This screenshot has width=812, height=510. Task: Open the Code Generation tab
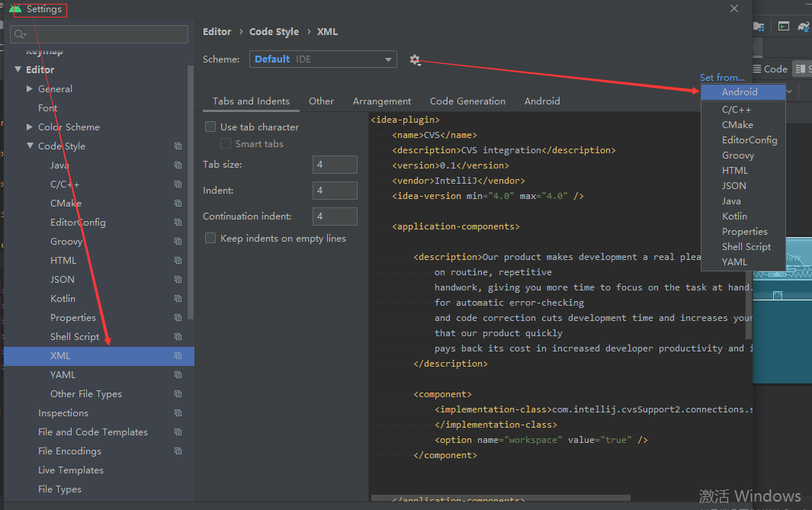click(x=467, y=101)
